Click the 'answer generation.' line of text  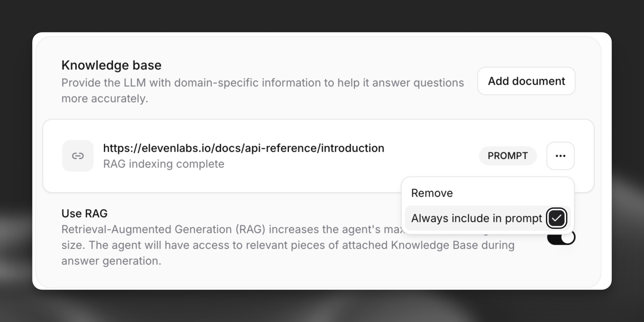[111, 261]
